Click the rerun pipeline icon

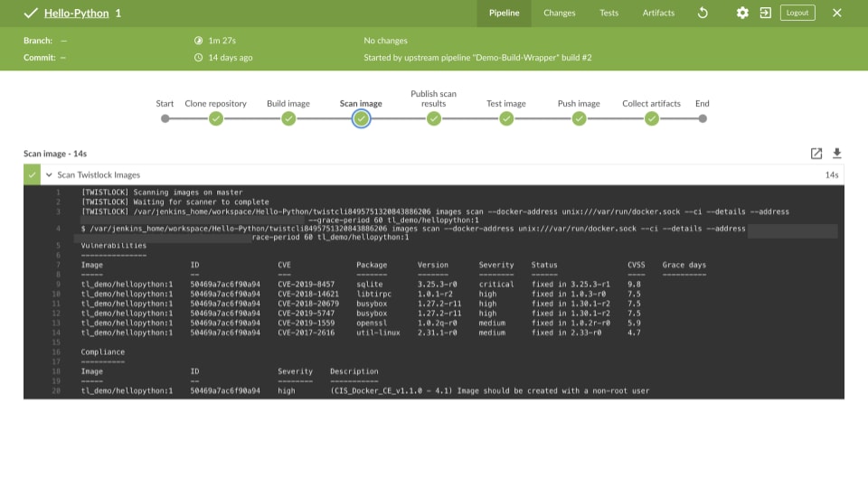703,13
